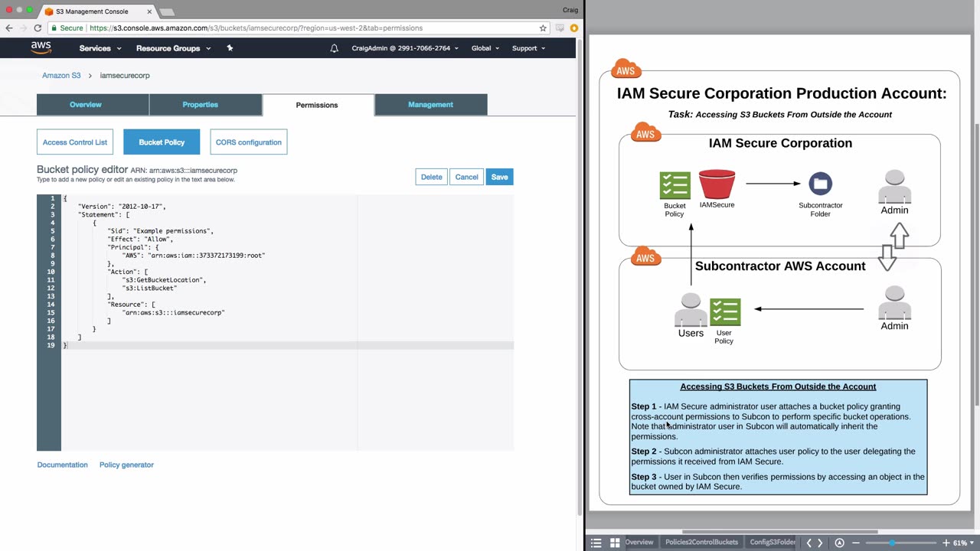Open the pinned shortcuts pin icon
980x551 pixels.
[x=230, y=48]
